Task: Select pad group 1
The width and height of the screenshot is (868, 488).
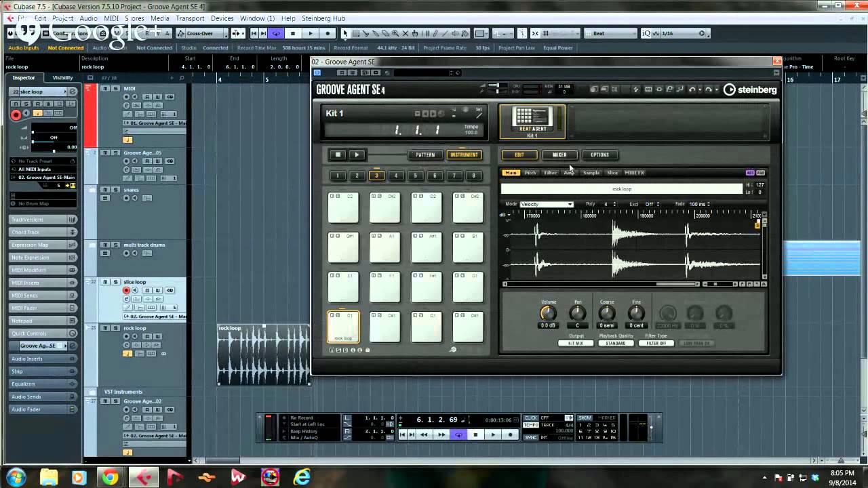Action: [x=337, y=176]
